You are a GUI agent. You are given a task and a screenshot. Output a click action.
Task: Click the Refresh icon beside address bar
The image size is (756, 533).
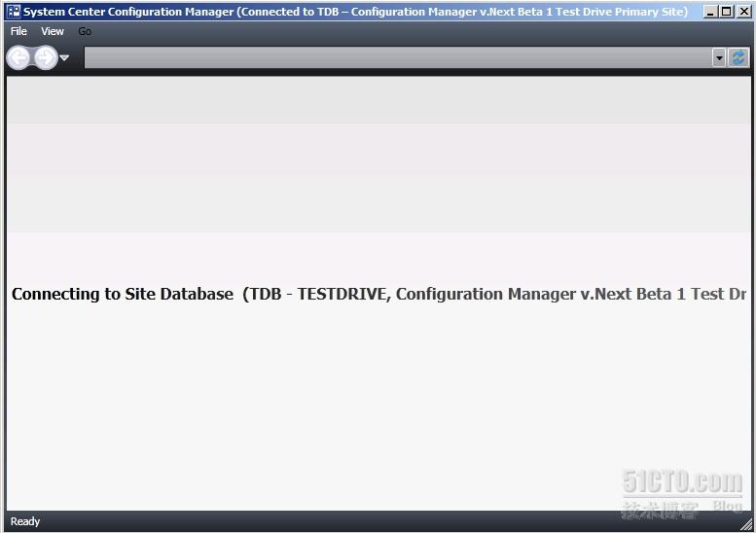(738, 58)
